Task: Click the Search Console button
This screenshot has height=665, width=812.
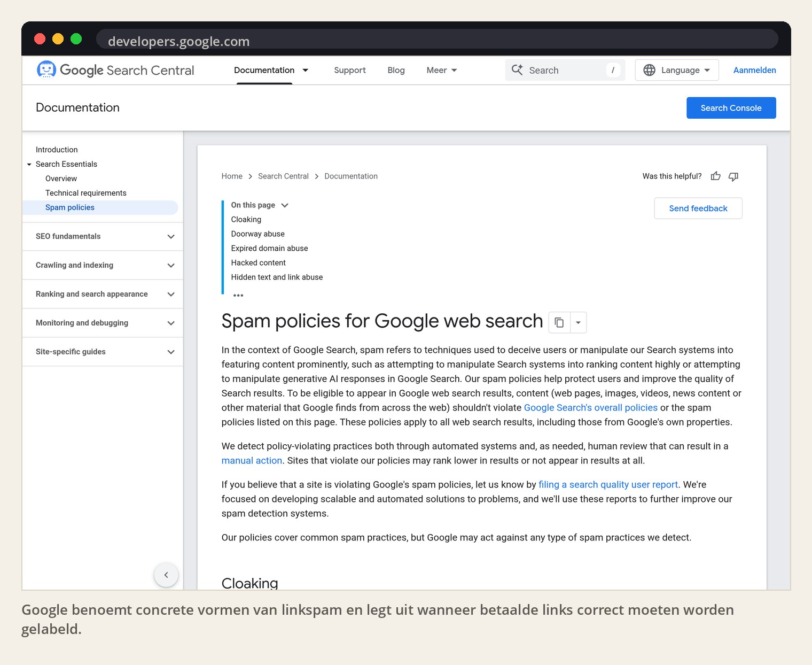Action: [x=731, y=108]
